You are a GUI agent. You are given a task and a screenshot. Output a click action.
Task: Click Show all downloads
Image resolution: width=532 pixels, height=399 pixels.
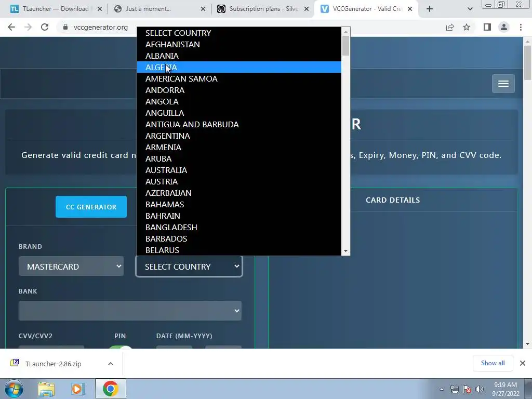(493, 363)
